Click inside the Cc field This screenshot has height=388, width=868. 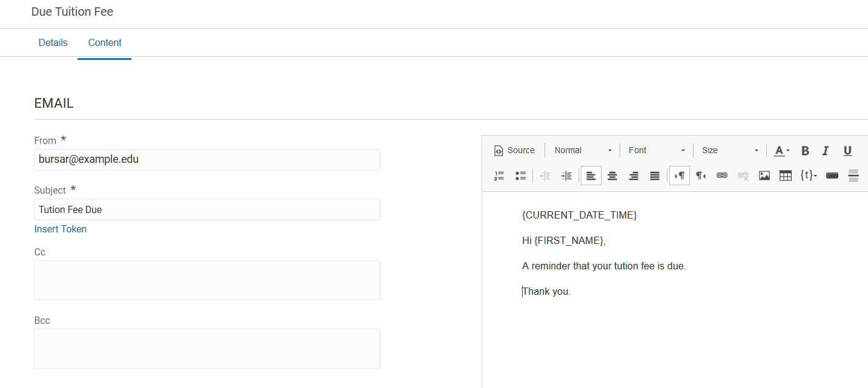(x=207, y=280)
